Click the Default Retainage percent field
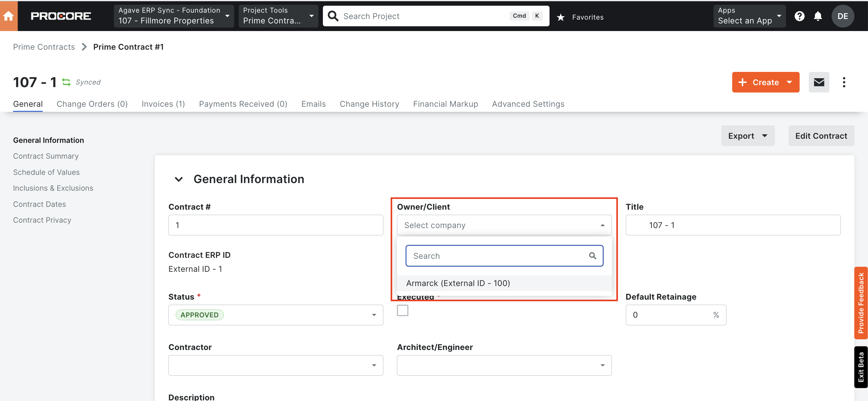Screen dimensions: 868x401 click(676, 315)
